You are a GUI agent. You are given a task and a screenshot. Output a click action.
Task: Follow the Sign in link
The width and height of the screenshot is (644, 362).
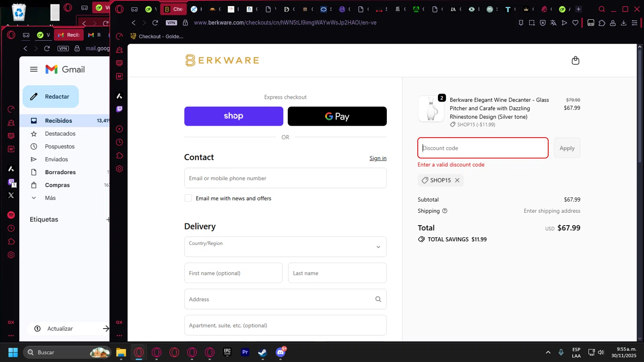click(378, 158)
